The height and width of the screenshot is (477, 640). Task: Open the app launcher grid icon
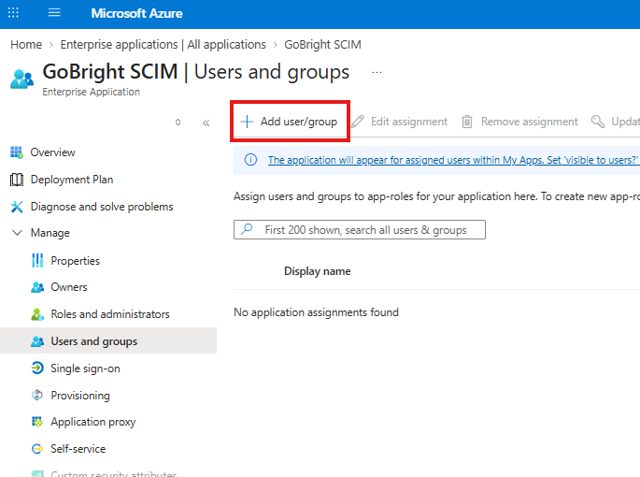tap(13, 13)
